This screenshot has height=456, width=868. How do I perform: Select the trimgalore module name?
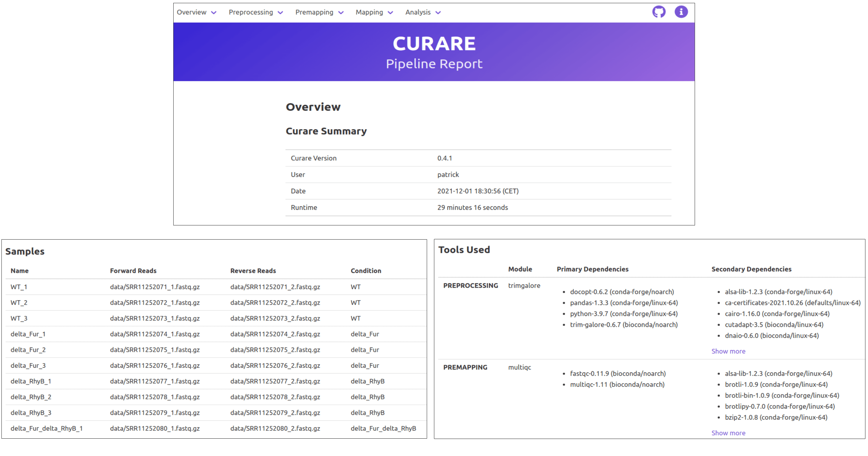(524, 286)
